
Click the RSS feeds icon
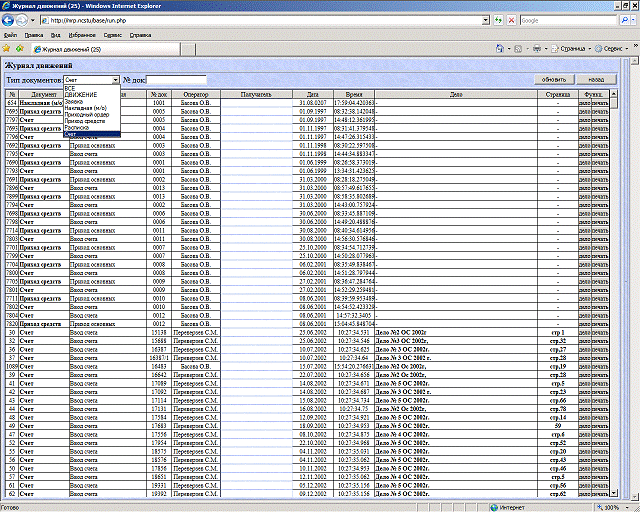click(517, 48)
